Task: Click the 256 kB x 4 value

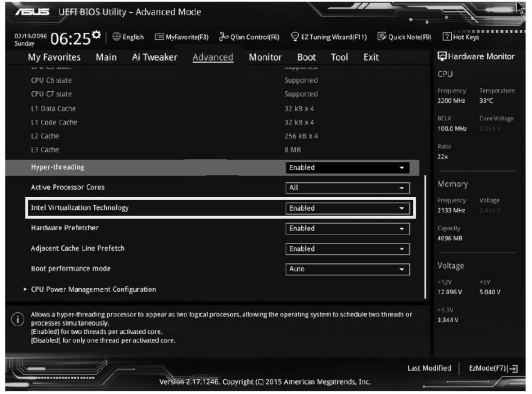Action: [301, 136]
